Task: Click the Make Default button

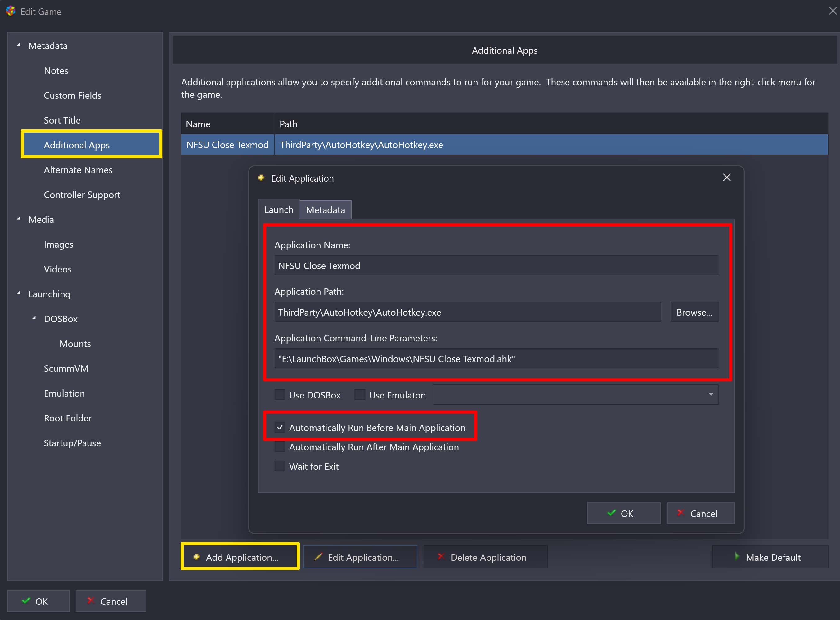Action: 770,557
